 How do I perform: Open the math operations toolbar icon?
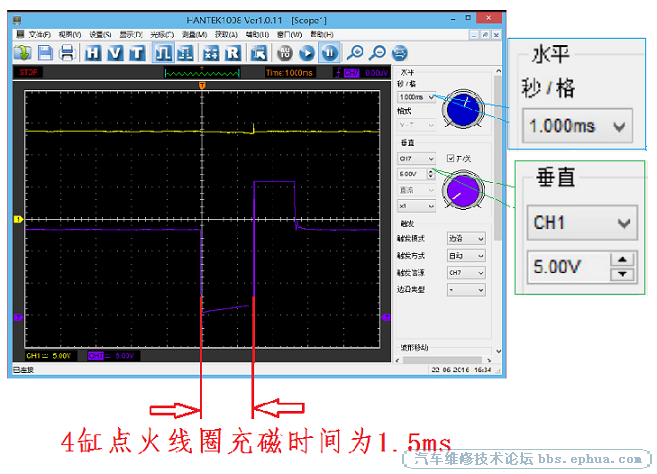pos(210,53)
